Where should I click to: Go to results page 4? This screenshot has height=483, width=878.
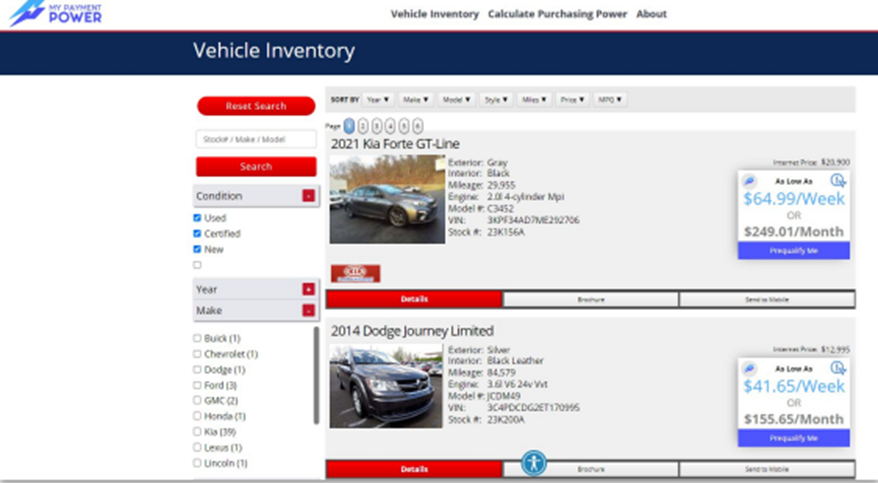(390, 126)
